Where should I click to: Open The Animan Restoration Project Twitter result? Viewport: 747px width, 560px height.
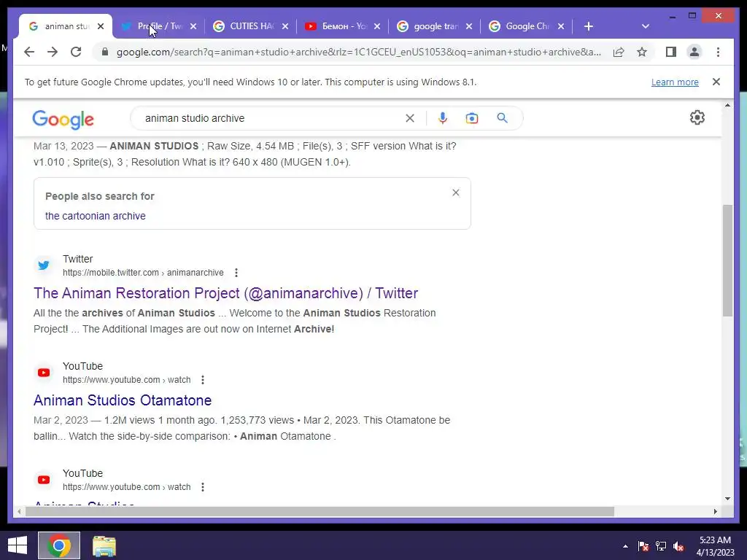coord(225,293)
